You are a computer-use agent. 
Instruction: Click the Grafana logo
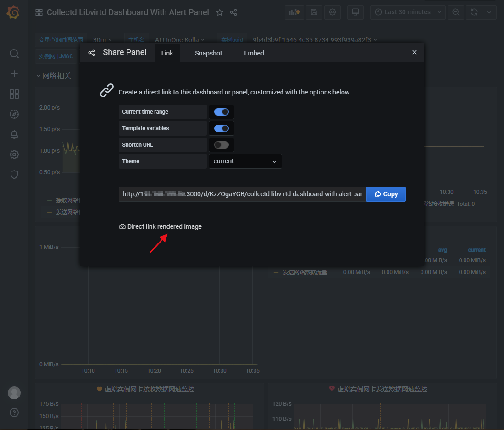tap(13, 12)
